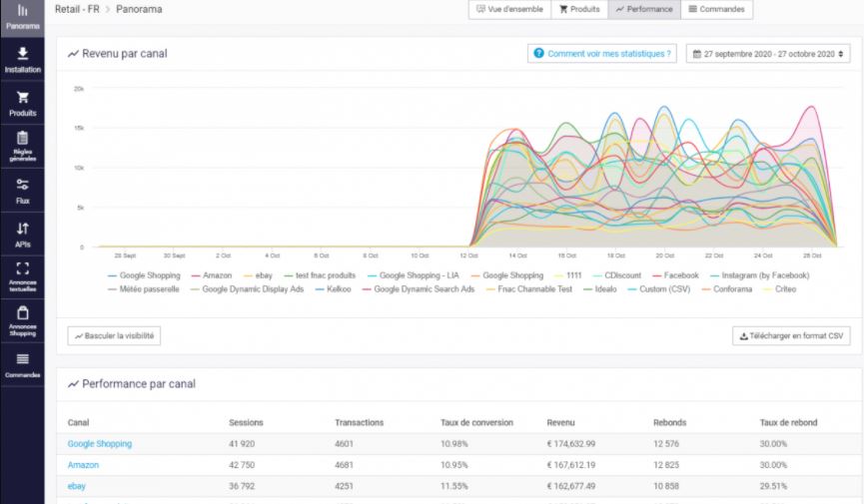Open Annonces textuelles icon
This screenshot has height=504, width=864.
coord(23,268)
